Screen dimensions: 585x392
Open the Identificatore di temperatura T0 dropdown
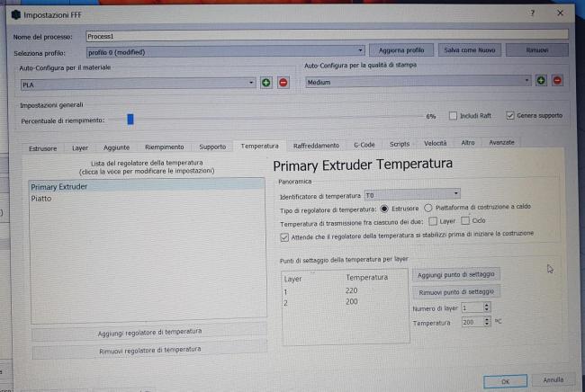click(x=412, y=194)
